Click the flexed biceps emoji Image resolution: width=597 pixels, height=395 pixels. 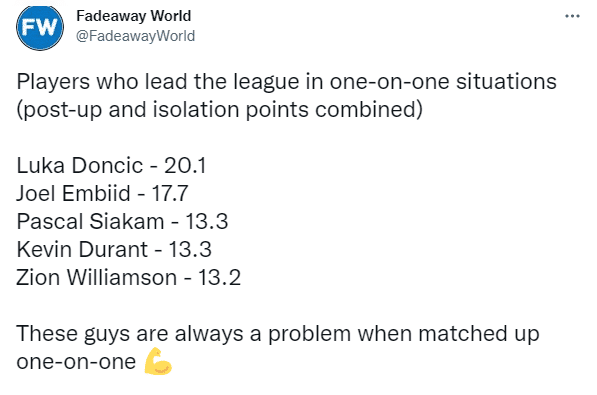[158, 361]
